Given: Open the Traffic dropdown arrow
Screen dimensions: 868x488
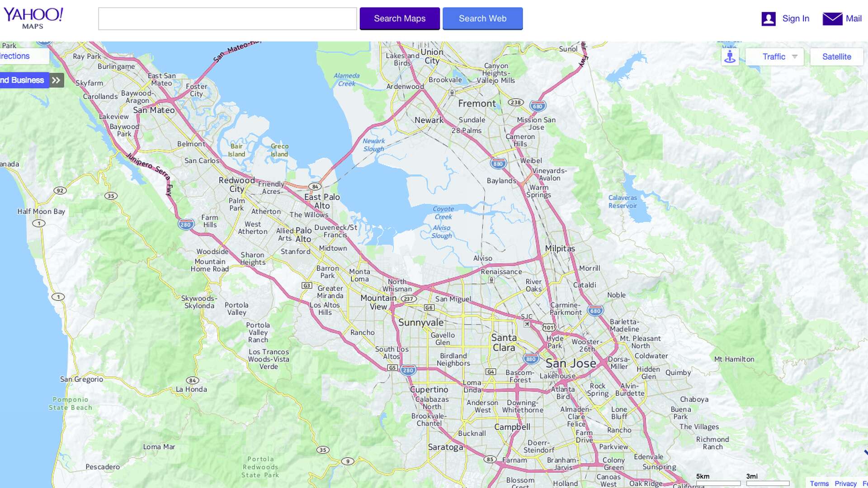Looking at the screenshot, I should coord(794,57).
